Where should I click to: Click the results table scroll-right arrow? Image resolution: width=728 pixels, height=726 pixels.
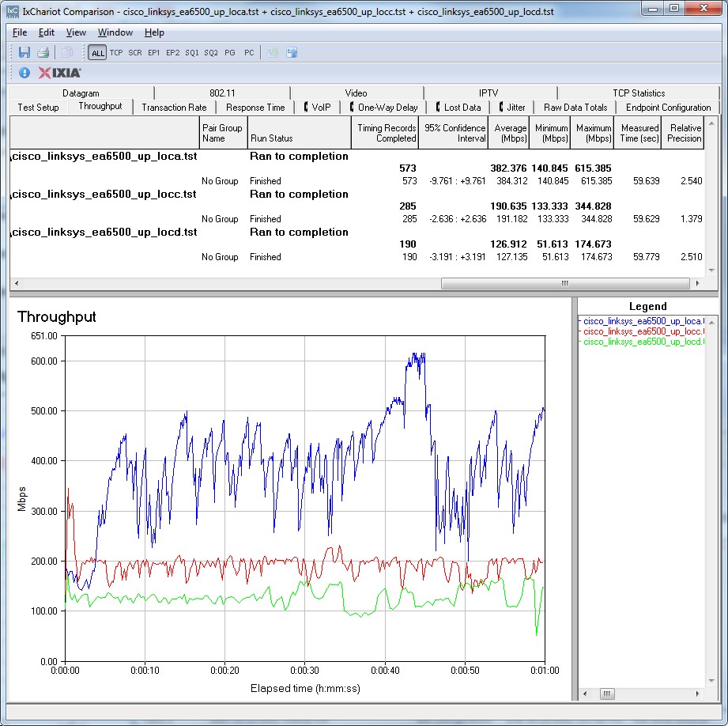click(x=697, y=283)
